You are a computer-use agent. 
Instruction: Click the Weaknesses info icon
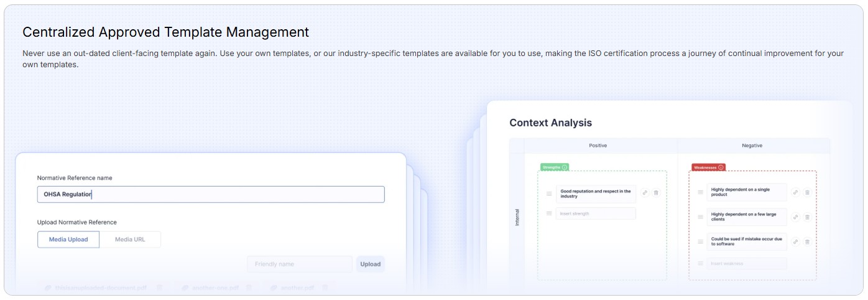click(x=721, y=167)
